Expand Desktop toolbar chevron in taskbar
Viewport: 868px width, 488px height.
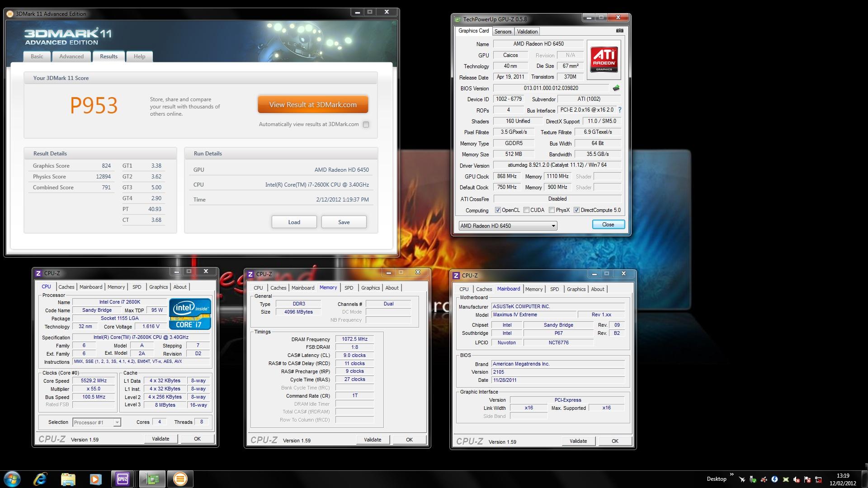731,474
